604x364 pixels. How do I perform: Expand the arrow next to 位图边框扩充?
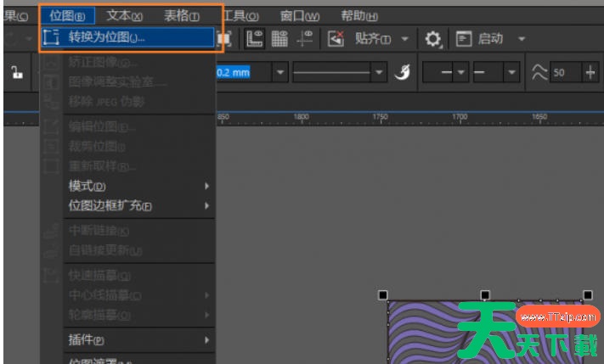[x=206, y=206]
